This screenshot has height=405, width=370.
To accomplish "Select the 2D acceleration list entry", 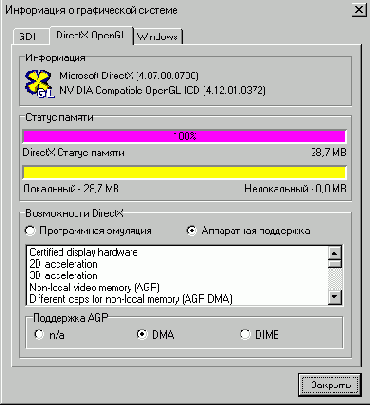I will click(63, 264).
